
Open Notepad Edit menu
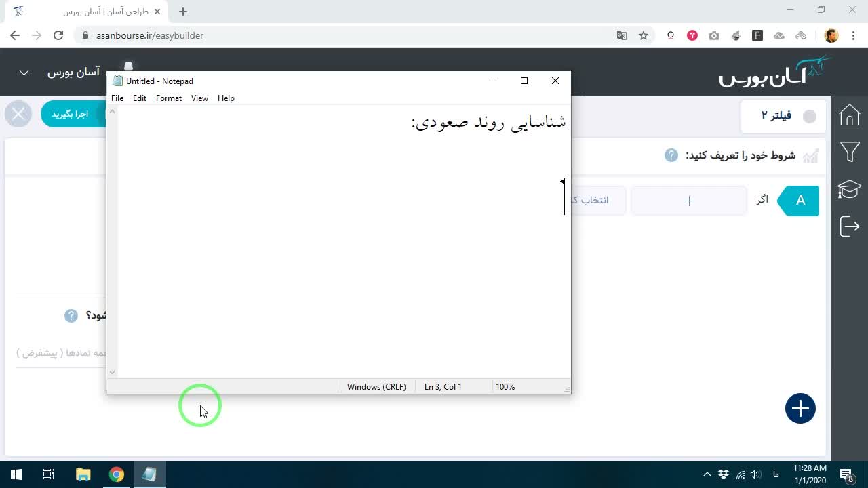[140, 98]
